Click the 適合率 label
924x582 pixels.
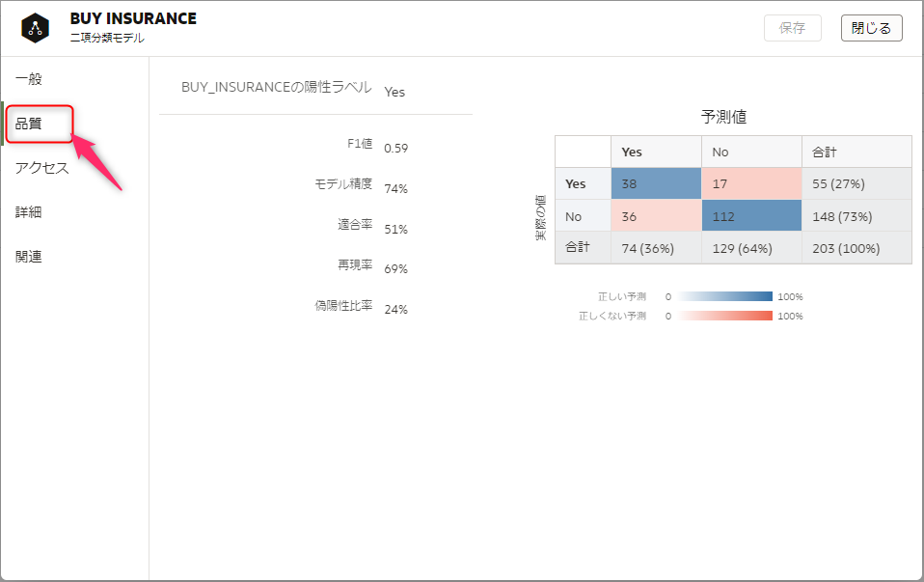(x=355, y=224)
